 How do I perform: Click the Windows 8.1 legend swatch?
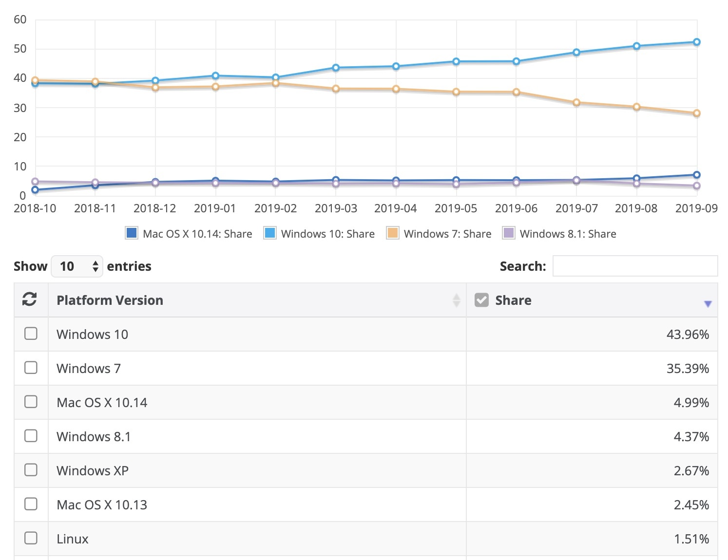[508, 233]
